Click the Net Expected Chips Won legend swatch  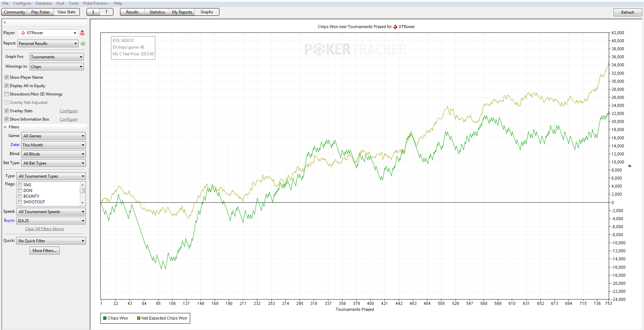point(139,318)
